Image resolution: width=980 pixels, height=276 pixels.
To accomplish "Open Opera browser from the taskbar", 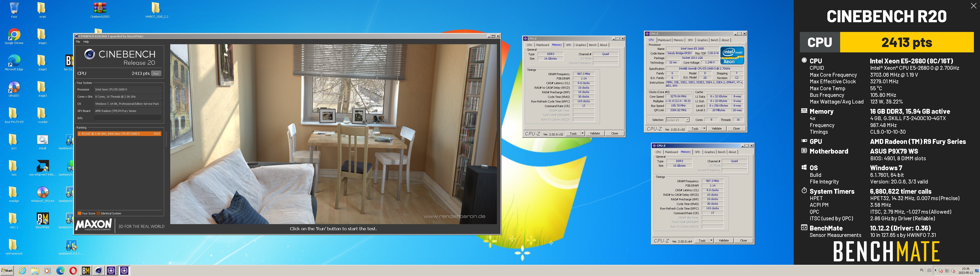I will tap(73, 271).
